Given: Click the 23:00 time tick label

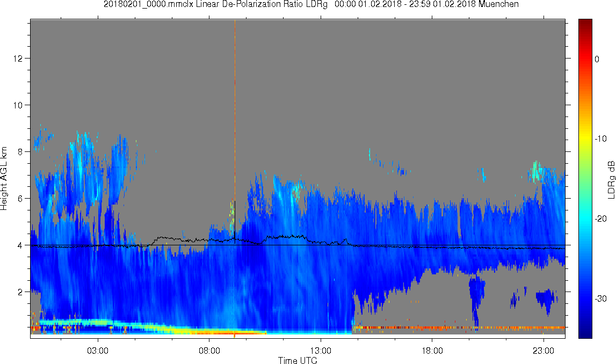Looking at the screenshot, I should (543, 350).
